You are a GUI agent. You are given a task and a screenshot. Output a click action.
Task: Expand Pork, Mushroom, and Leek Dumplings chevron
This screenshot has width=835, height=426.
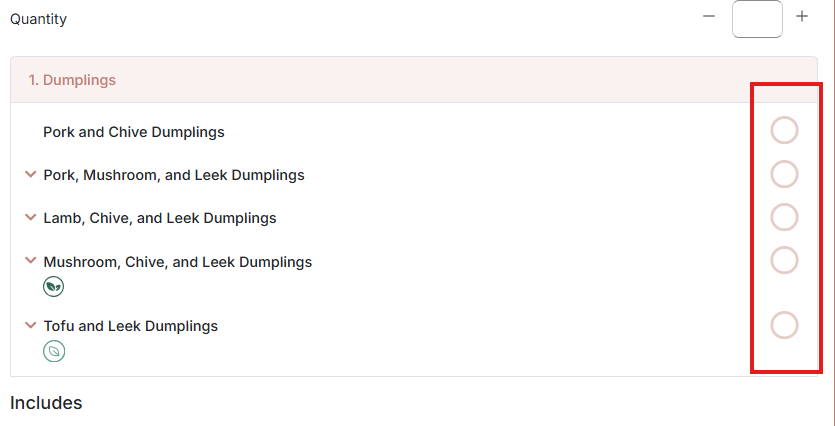[31, 175]
